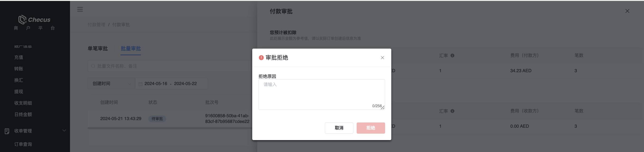Close the 付款审批 side panel
The image size is (644, 152).
(627, 11)
